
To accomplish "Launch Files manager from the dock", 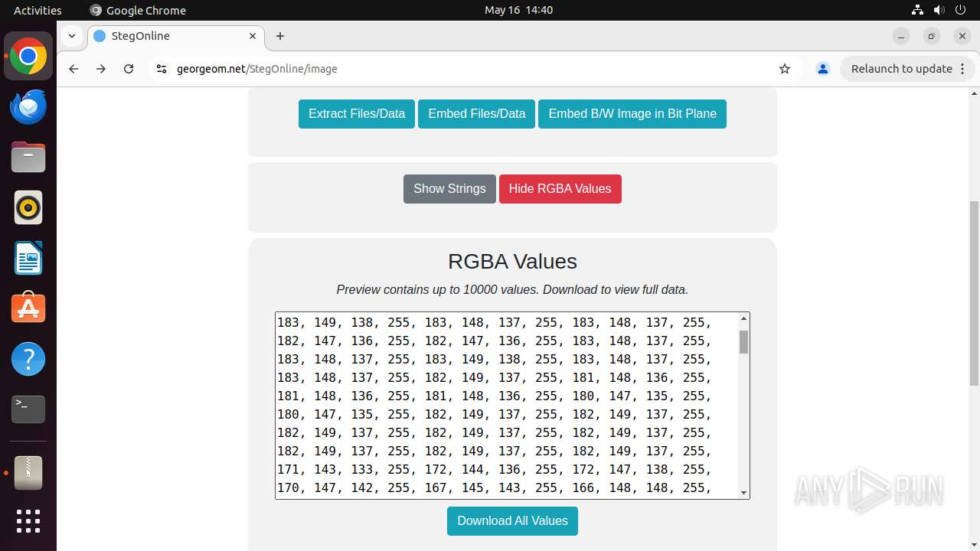I will (28, 157).
